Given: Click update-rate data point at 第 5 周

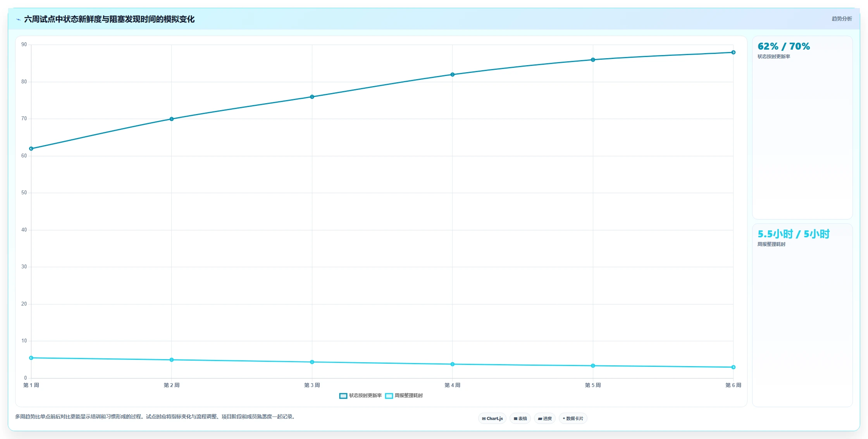Looking at the screenshot, I should click(593, 60).
